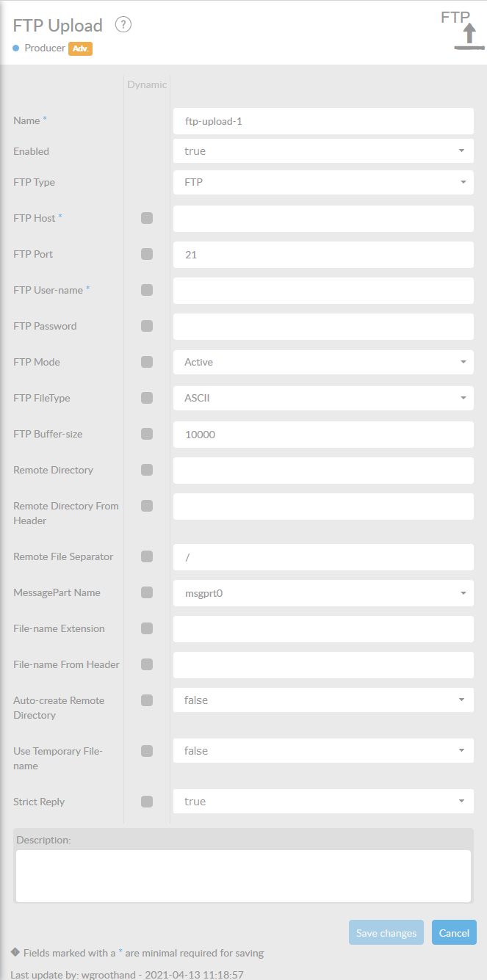Open the Enabled dropdown
The width and height of the screenshot is (487, 980).
tap(323, 151)
